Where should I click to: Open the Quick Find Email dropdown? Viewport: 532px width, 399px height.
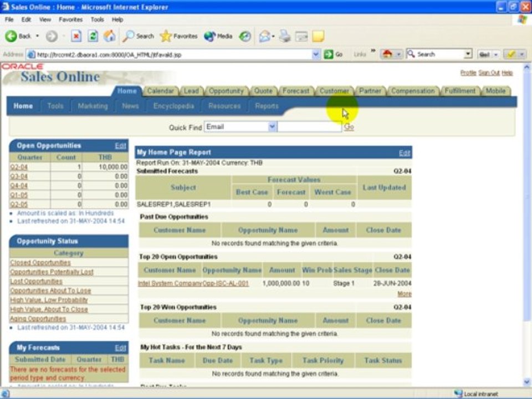272,127
